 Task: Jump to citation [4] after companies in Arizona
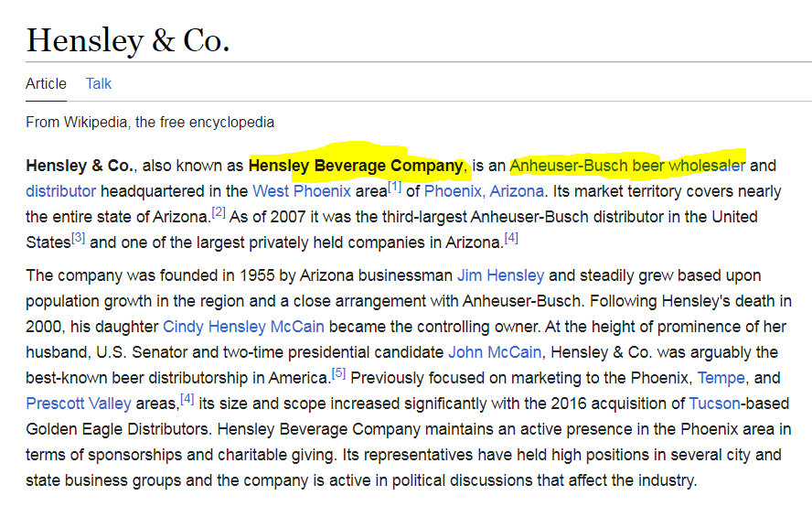511,238
